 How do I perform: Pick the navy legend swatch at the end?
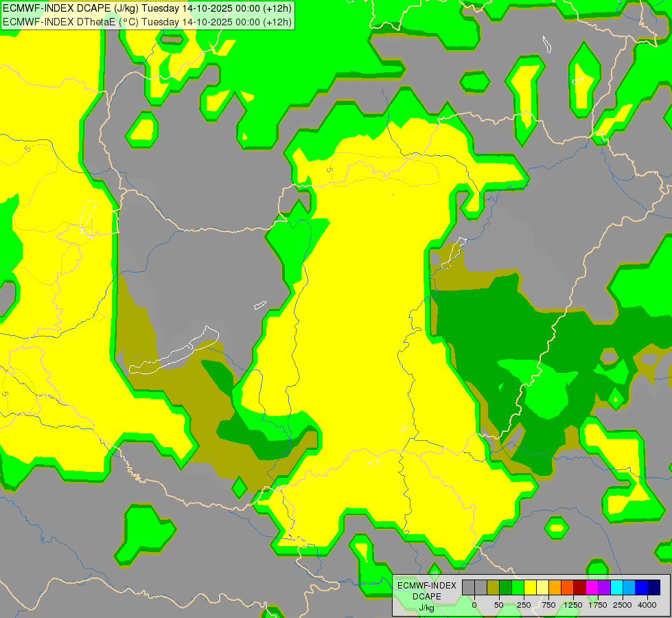point(654,587)
